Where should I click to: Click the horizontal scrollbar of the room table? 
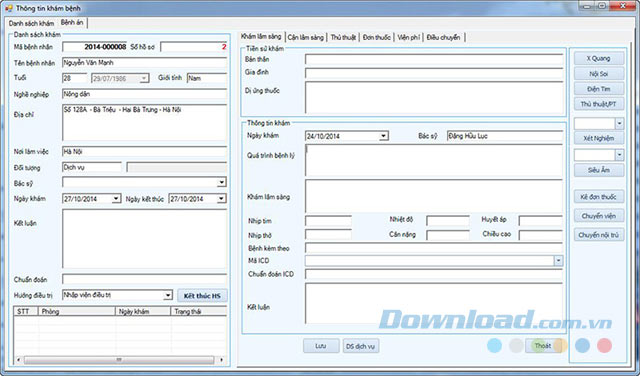[x=119, y=360]
